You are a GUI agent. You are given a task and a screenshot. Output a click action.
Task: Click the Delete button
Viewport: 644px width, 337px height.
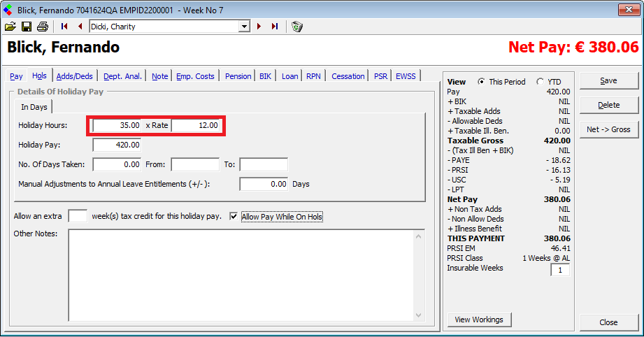coord(608,105)
